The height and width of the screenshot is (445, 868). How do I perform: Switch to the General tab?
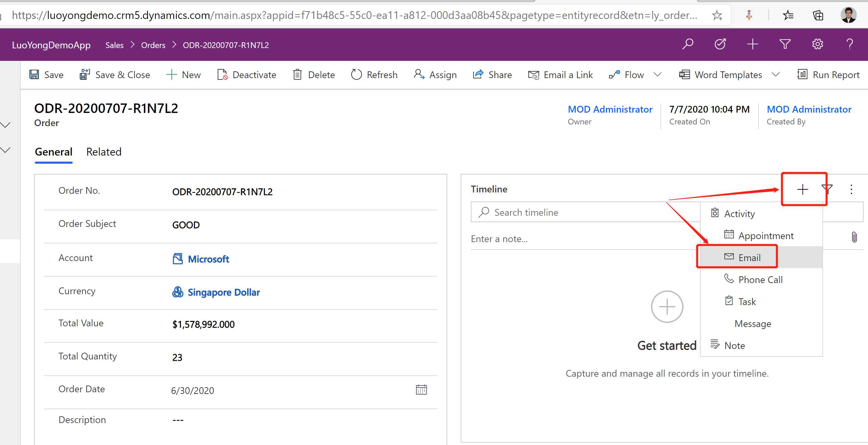[53, 151]
